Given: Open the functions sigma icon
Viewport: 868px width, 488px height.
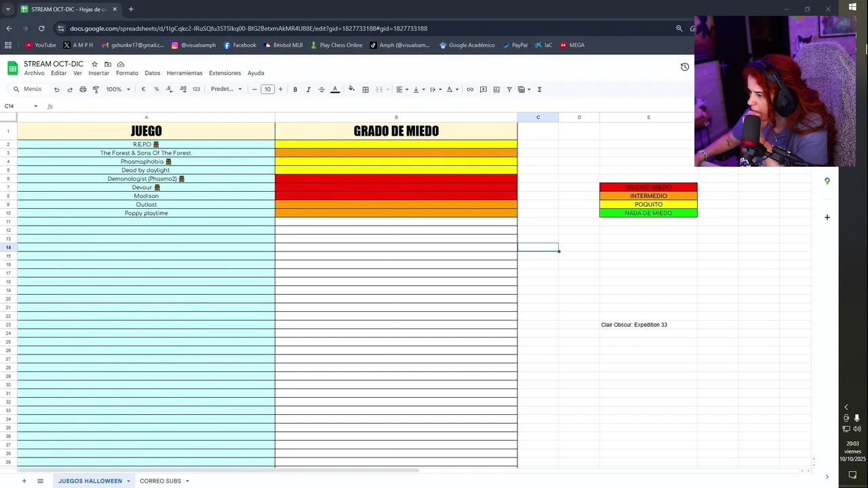Looking at the screenshot, I should [x=539, y=89].
